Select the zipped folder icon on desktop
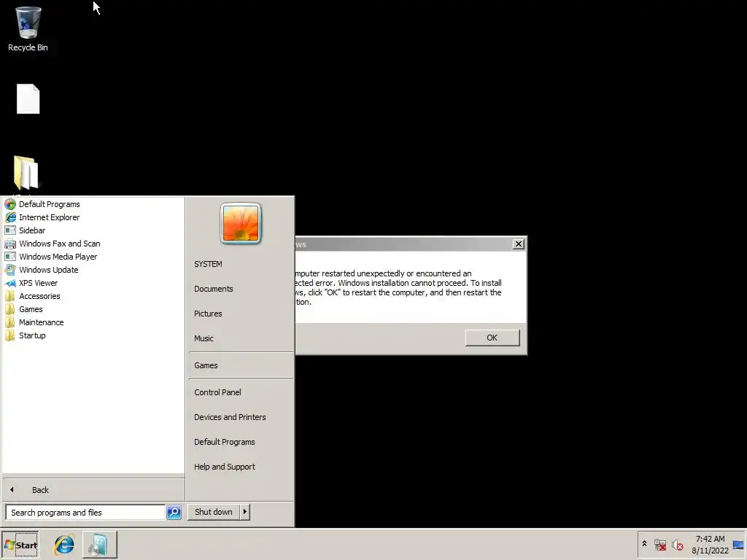This screenshot has height=560, width=747. click(26, 174)
